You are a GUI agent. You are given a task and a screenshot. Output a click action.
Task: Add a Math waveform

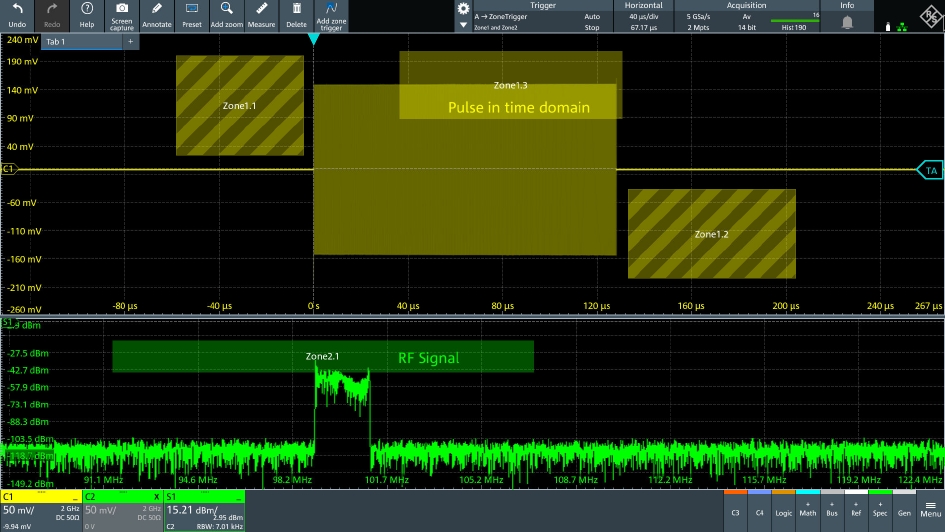(x=807, y=509)
